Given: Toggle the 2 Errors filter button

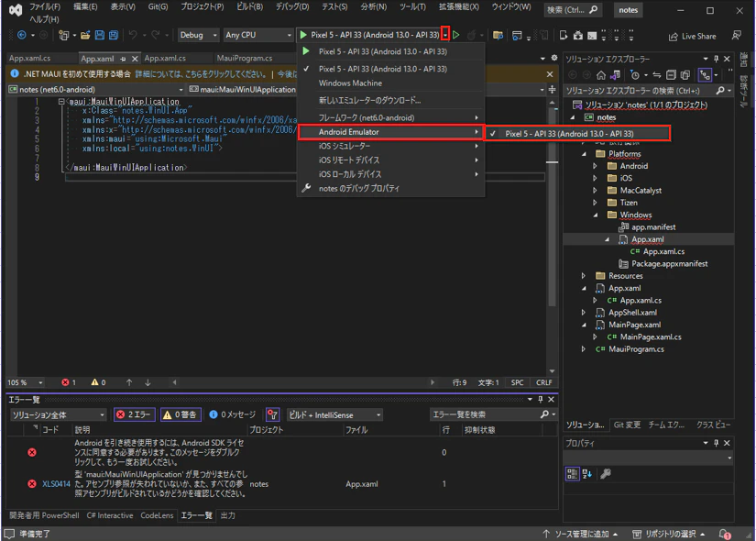Looking at the screenshot, I should click(x=135, y=414).
